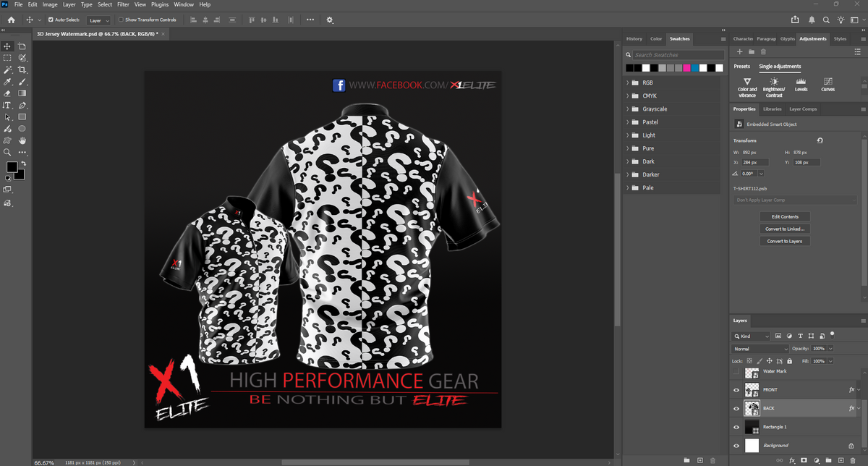Switch to the Color tab
The width and height of the screenshot is (868, 466).
point(656,38)
